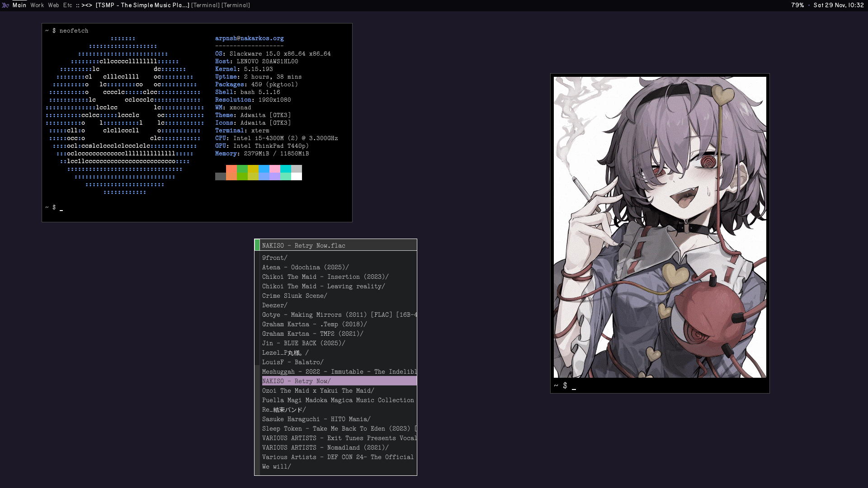
Task: Click the arpnsh@nakarkos.org title in neofetch
Action: tap(249, 38)
